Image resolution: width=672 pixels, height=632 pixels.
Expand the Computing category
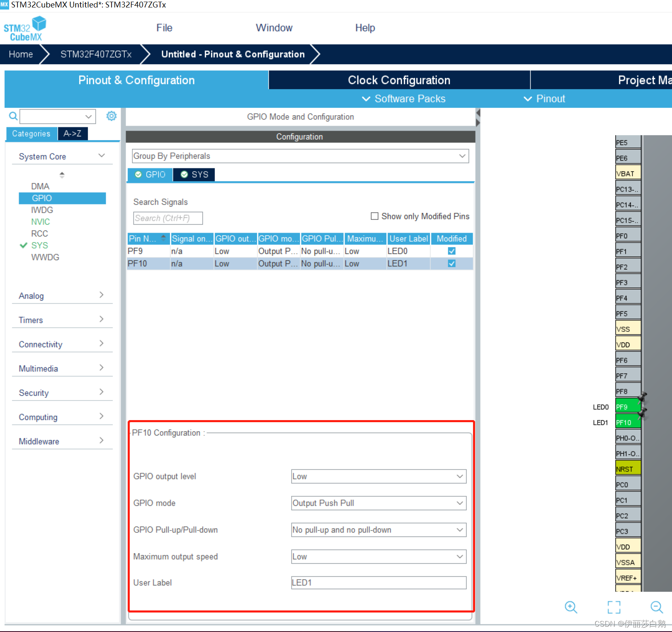click(62, 417)
